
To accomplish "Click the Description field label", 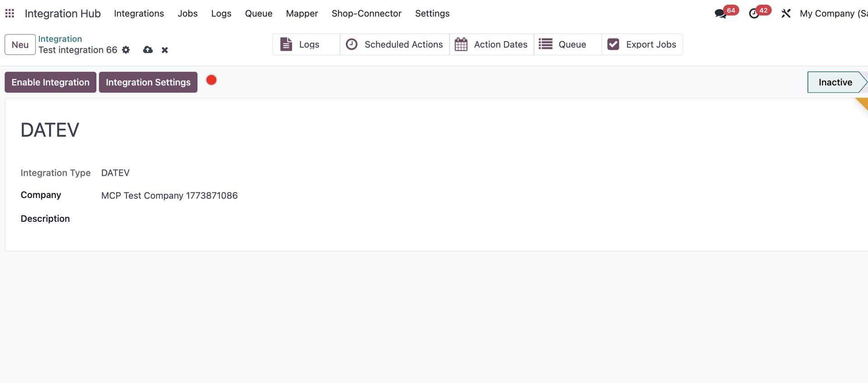I will (x=45, y=219).
